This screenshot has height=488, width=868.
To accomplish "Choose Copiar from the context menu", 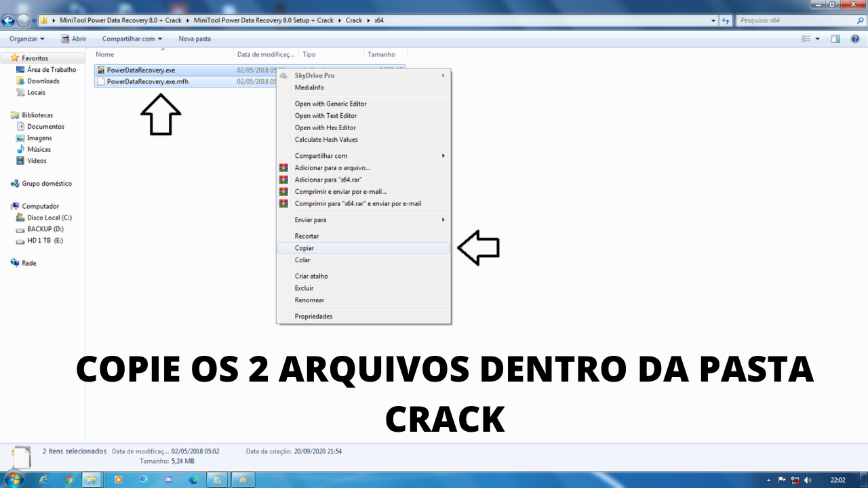I will click(363, 248).
